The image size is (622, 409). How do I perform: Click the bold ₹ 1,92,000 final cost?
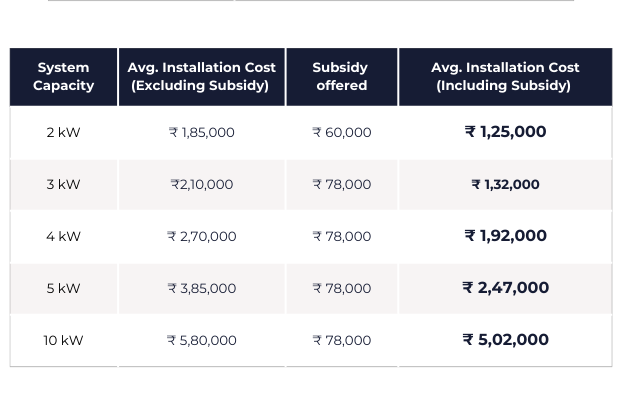click(505, 236)
